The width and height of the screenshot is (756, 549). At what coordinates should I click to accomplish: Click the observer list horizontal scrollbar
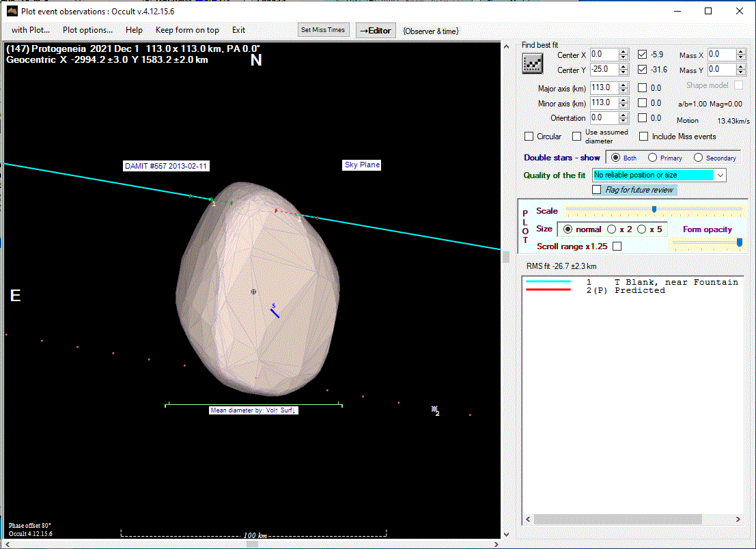tap(617, 519)
